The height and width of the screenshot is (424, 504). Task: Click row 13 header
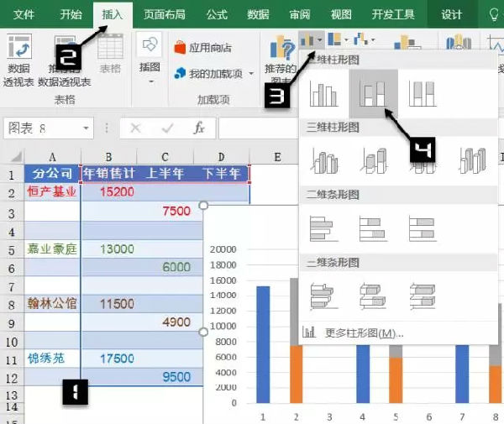coord(12,395)
